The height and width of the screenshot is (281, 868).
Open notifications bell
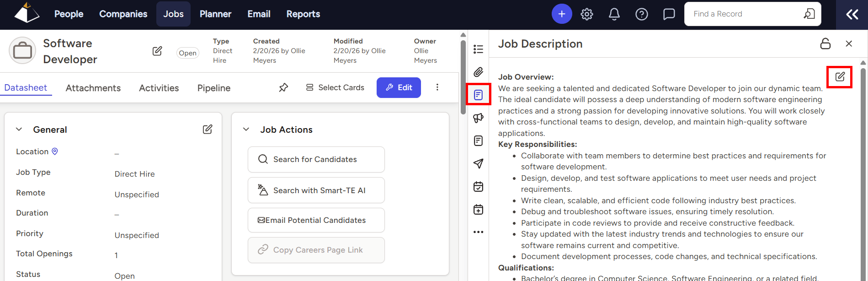[x=614, y=14]
